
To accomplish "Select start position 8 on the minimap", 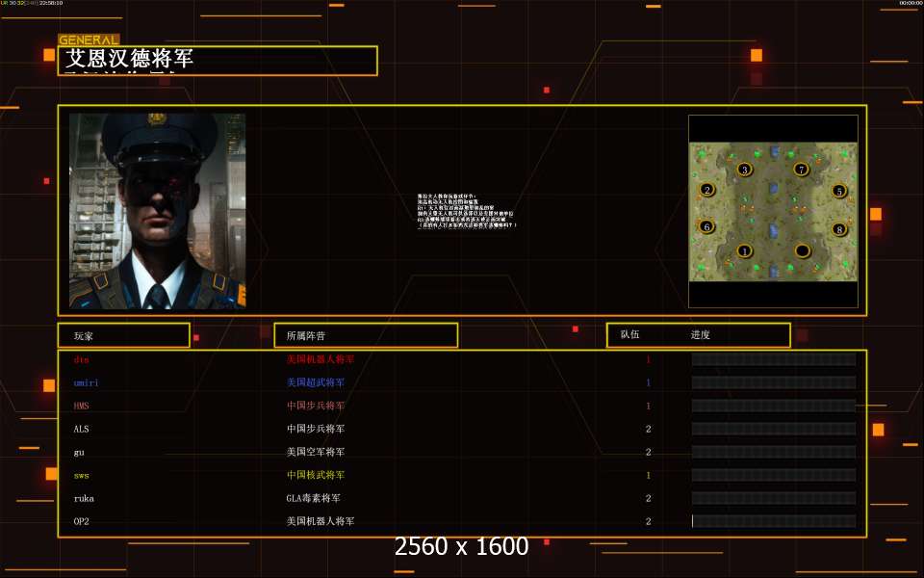I will (839, 229).
